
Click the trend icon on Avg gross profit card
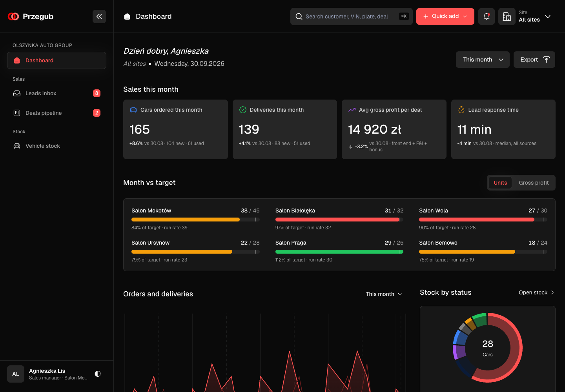(352, 110)
